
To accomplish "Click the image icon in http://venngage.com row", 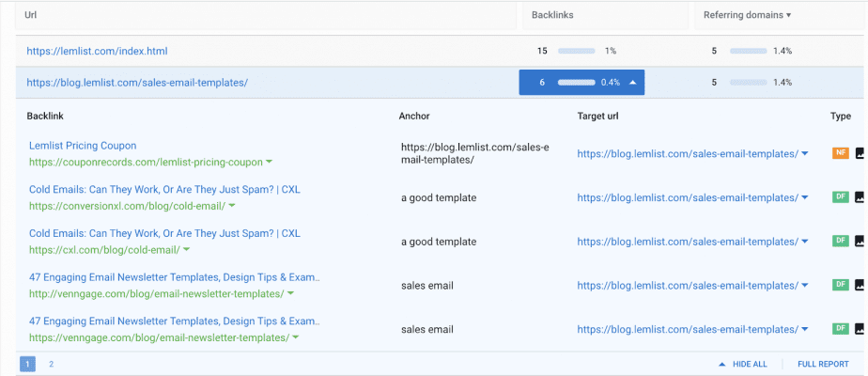I will click(x=860, y=285).
